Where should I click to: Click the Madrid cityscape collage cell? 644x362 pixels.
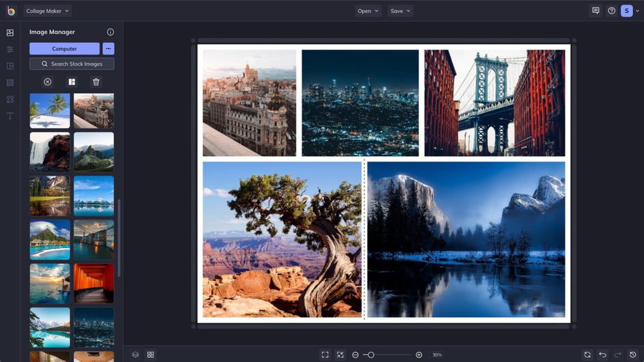[x=249, y=103]
